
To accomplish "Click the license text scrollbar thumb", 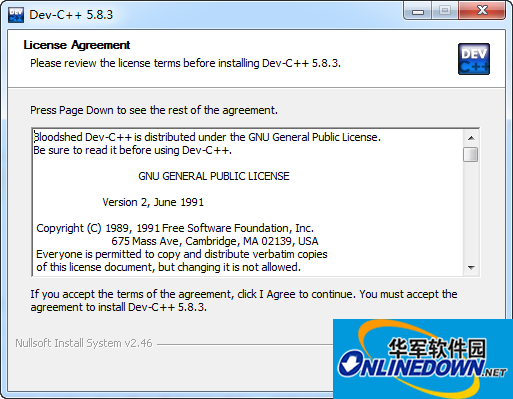I will pos(471,155).
